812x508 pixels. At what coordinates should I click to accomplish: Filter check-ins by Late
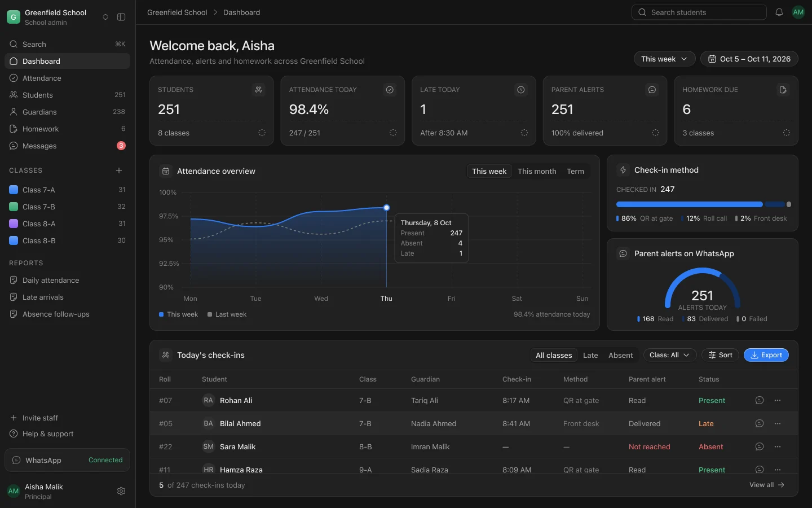(590, 355)
